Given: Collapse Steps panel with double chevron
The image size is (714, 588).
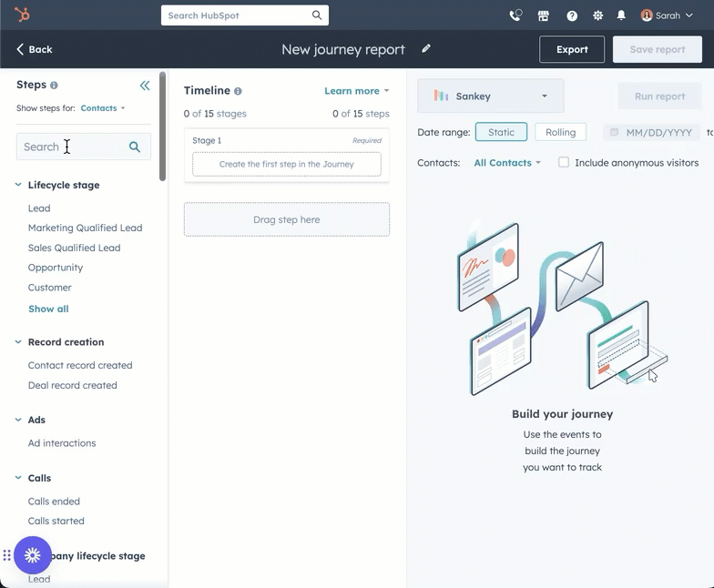Looking at the screenshot, I should click(x=145, y=86).
